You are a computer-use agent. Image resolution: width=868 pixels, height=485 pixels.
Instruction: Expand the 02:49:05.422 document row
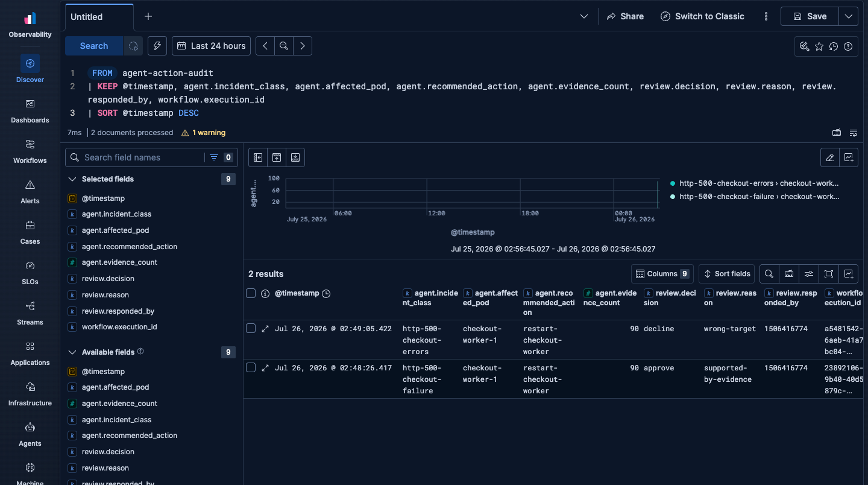pyautogui.click(x=265, y=329)
